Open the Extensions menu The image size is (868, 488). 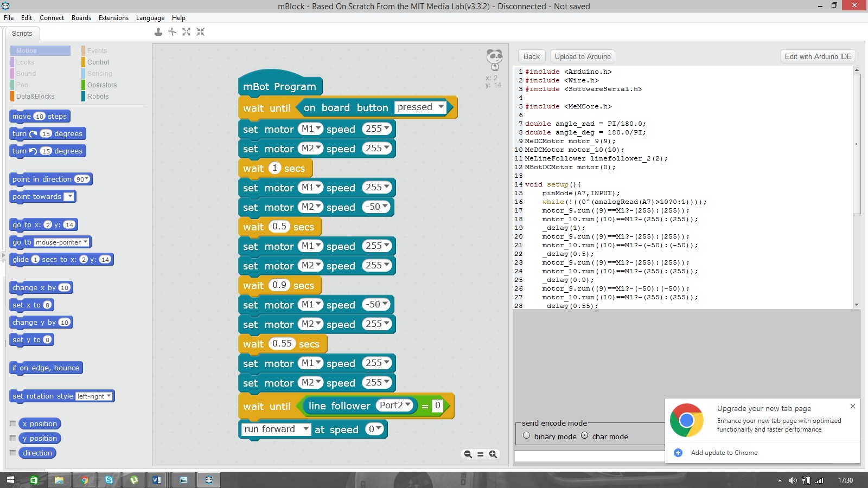point(113,18)
